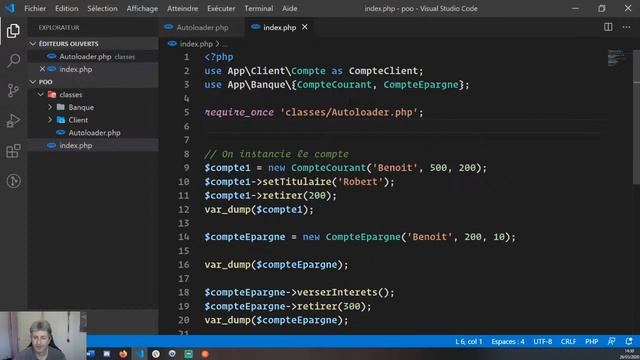Open the Terminal menu

[x=259, y=8]
